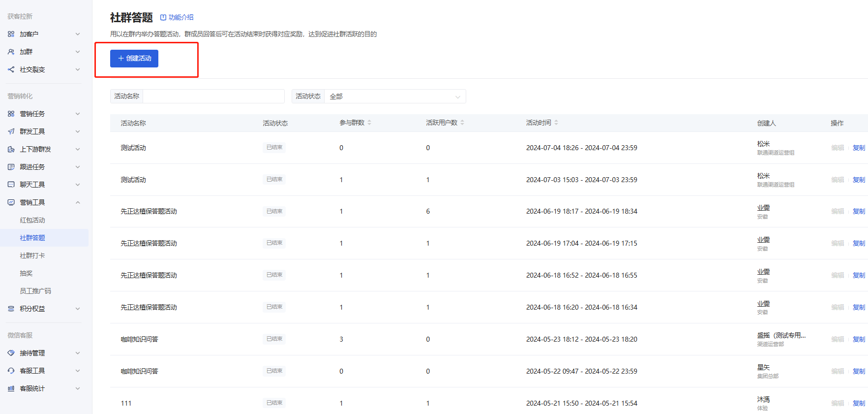Copy the activity starting 2024-06-19 18:17
The width and height of the screenshot is (868, 414).
click(x=859, y=211)
